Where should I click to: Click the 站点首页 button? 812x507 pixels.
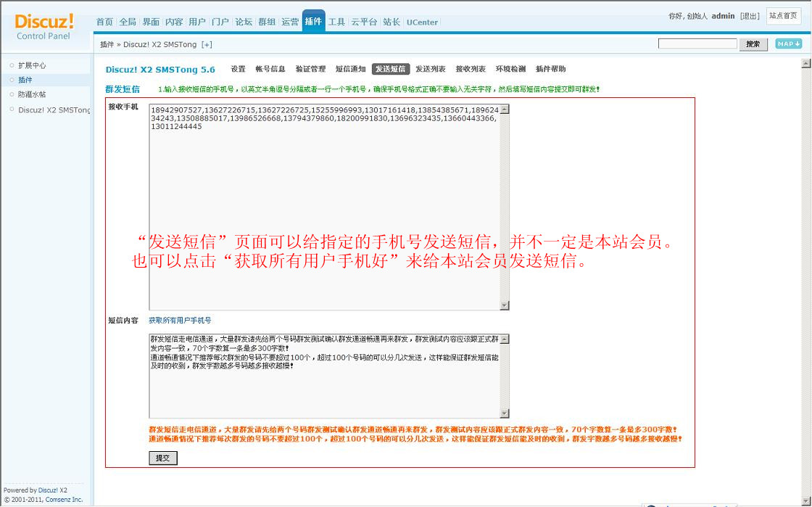[783, 16]
